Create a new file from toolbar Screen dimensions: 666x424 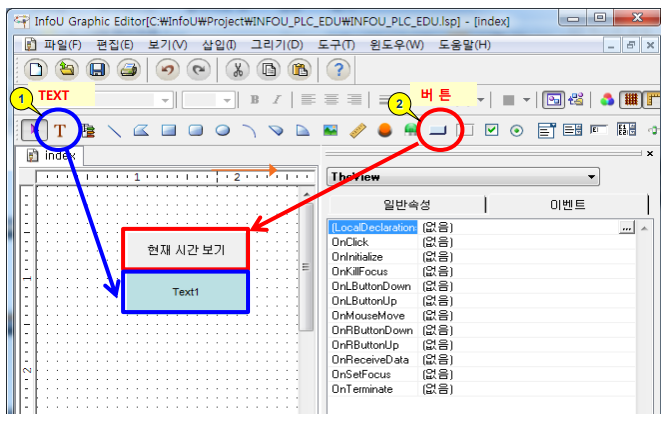point(36,69)
